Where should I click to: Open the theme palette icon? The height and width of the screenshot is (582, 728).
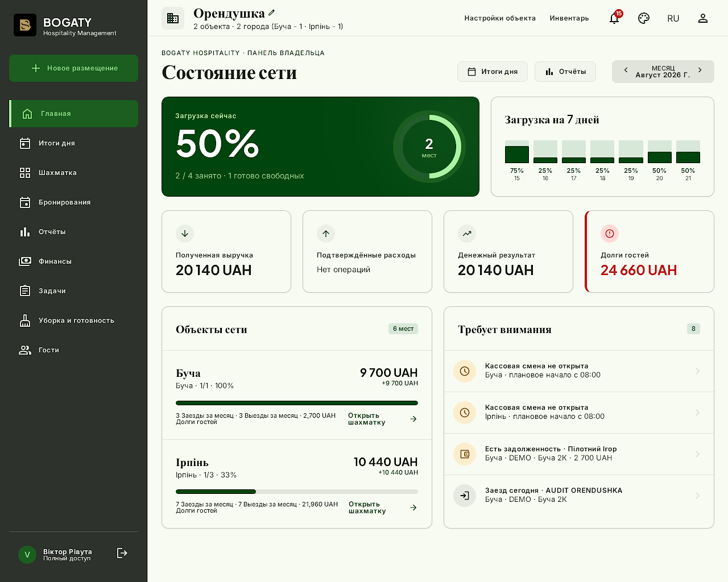pyautogui.click(x=644, y=18)
